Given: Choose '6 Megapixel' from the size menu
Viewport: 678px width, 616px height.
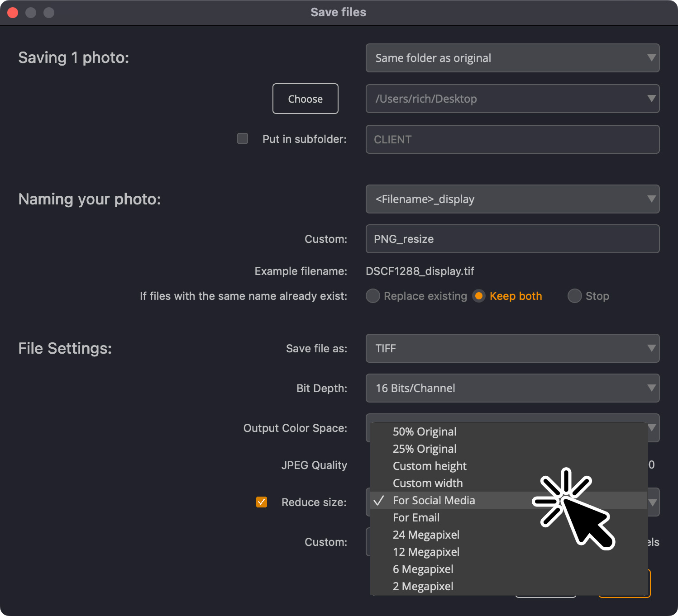Looking at the screenshot, I should [509, 569].
